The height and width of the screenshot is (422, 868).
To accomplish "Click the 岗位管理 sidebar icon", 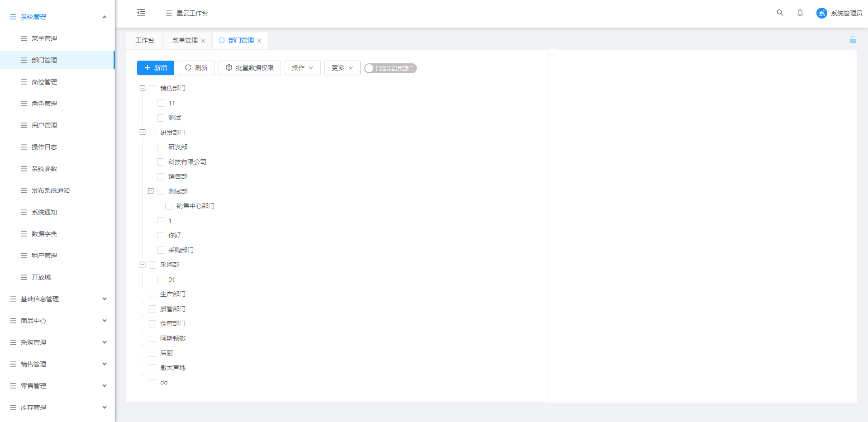I will click(24, 82).
